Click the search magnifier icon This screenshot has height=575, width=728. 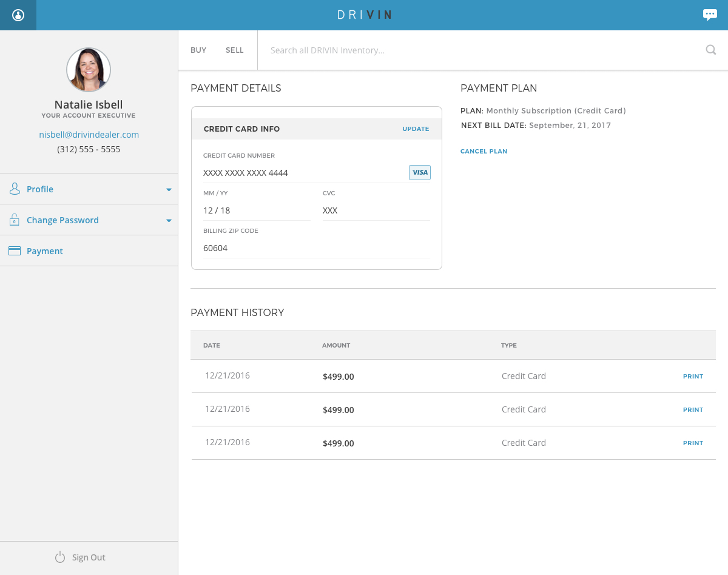click(711, 50)
